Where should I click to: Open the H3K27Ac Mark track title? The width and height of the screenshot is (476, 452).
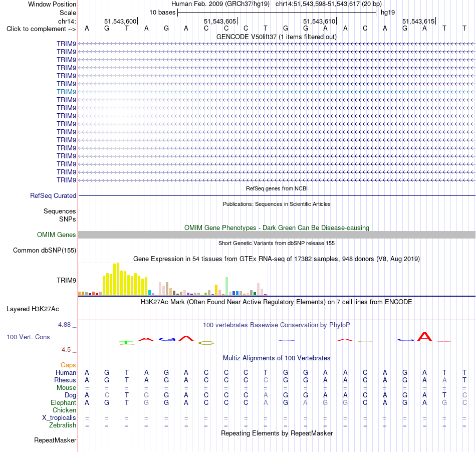[277, 302]
